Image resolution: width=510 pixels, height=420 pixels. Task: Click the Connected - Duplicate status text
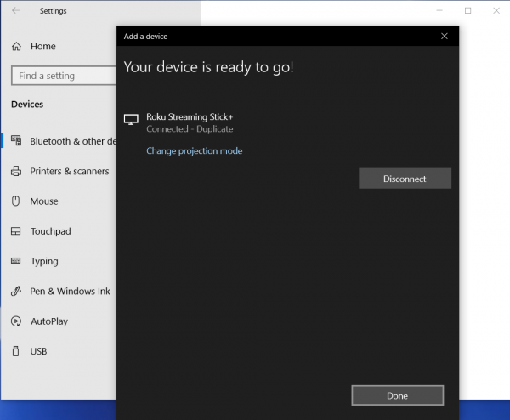pyautogui.click(x=190, y=129)
